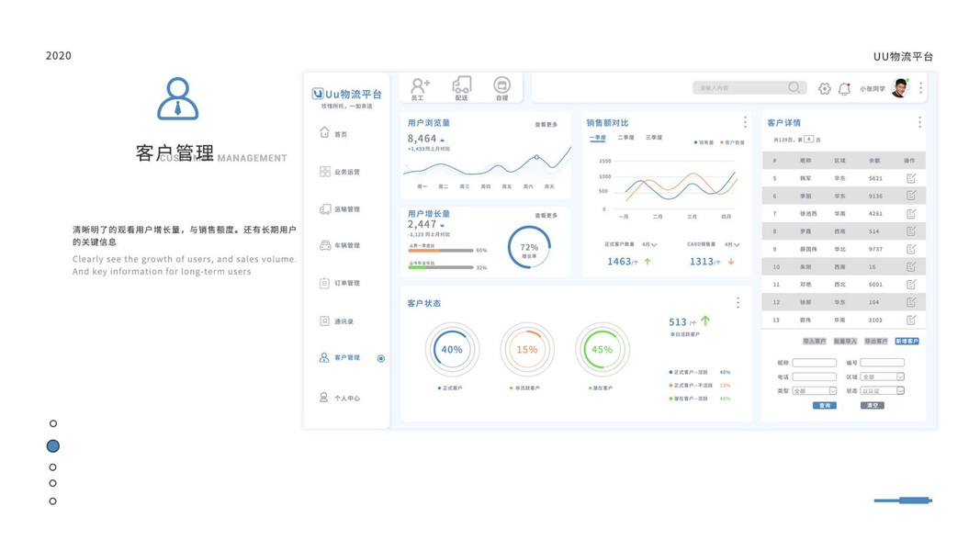Screen dimensions: 980x551
Task: Click the 批量导入 button
Action: 845,341
